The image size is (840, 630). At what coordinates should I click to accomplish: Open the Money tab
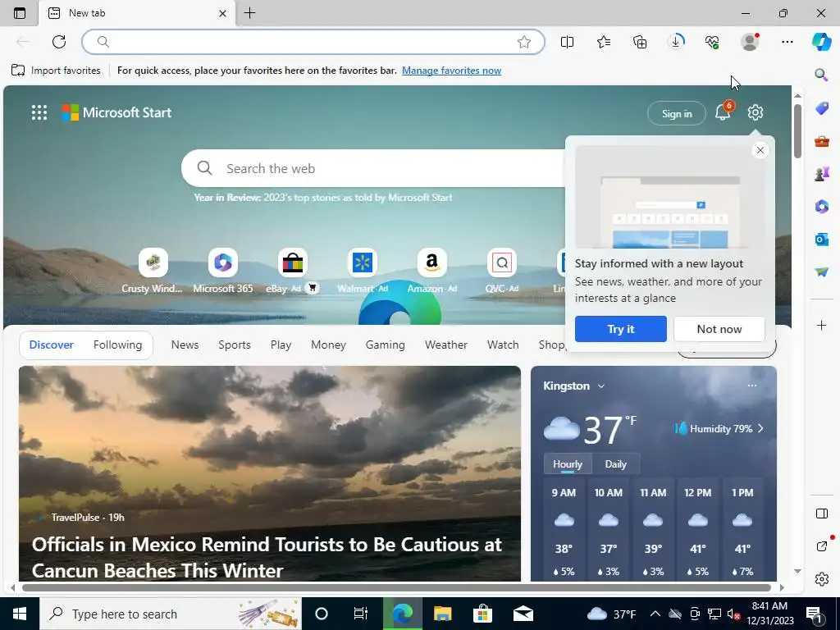point(328,345)
